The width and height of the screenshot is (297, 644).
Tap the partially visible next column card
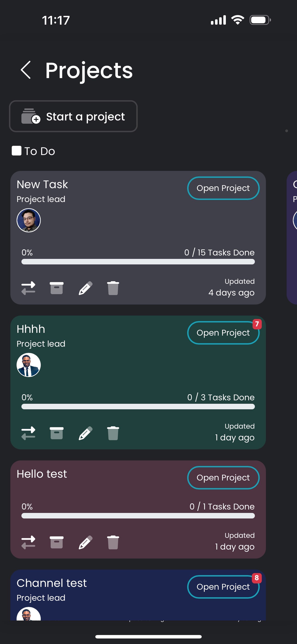[292, 237]
